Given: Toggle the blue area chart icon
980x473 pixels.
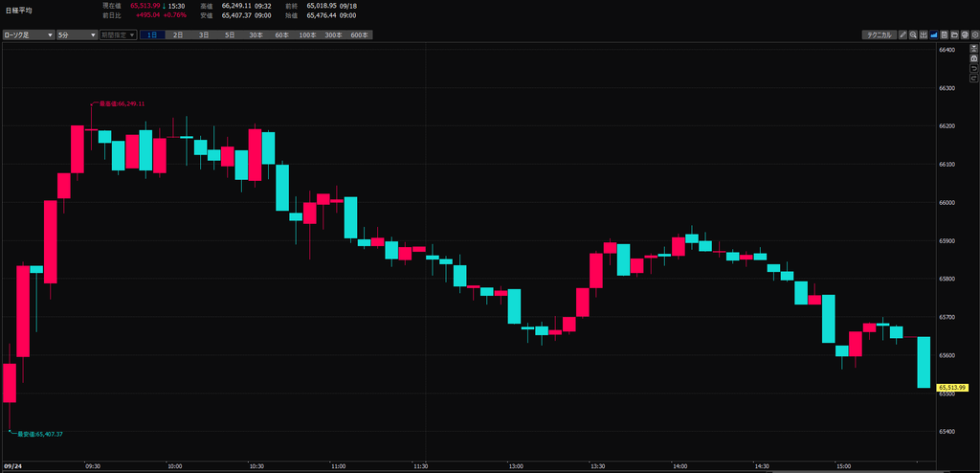Looking at the screenshot, I should point(934,35).
